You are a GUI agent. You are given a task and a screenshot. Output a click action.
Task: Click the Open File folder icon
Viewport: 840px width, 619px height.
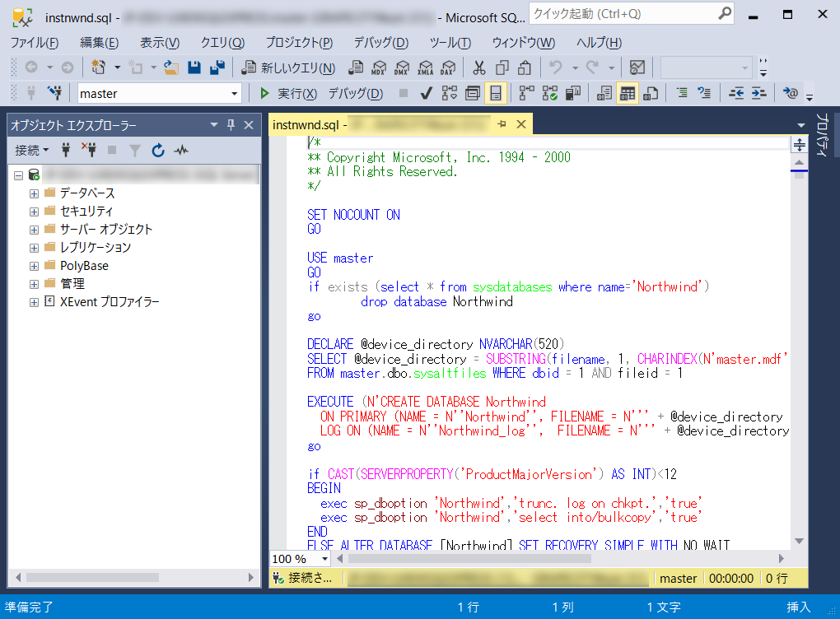coord(171,67)
